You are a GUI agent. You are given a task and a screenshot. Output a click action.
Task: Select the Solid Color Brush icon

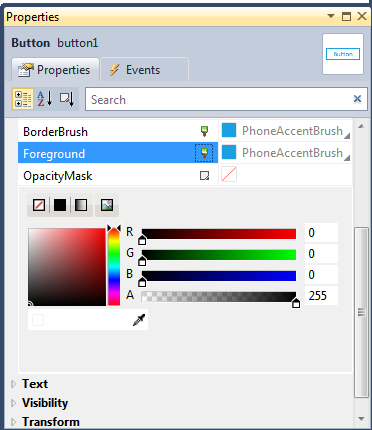tap(60, 205)
